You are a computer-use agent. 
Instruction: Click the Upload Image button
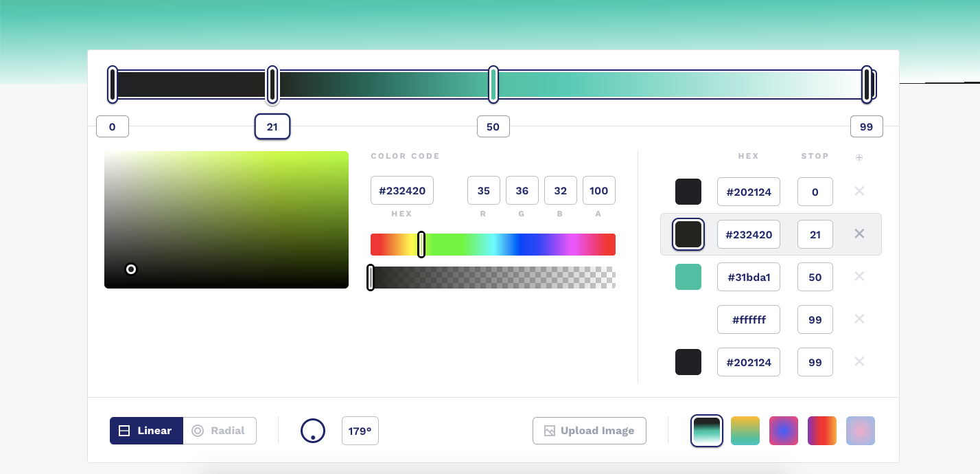click(589, 431)
